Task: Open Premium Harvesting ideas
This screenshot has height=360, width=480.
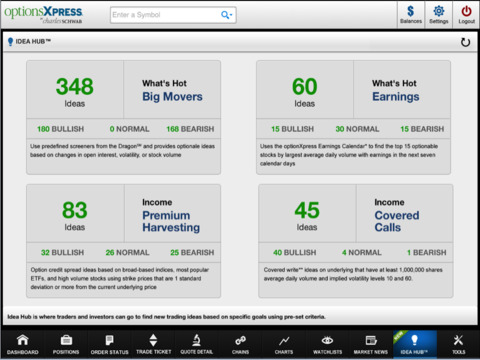Action: click(171, 221)
